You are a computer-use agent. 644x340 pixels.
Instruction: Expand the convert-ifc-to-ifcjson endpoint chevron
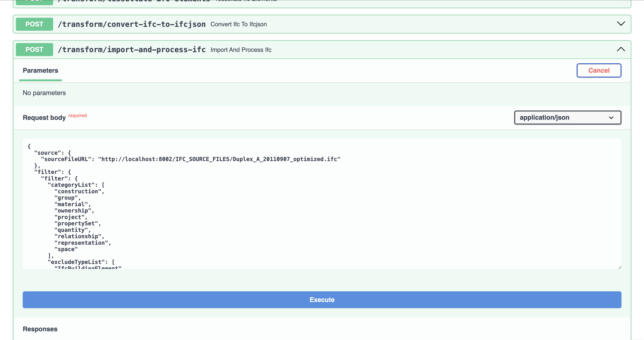point(621,24)
